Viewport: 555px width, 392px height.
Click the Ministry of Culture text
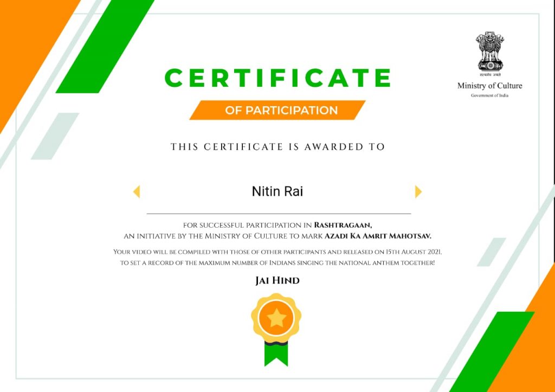point(489,86)
